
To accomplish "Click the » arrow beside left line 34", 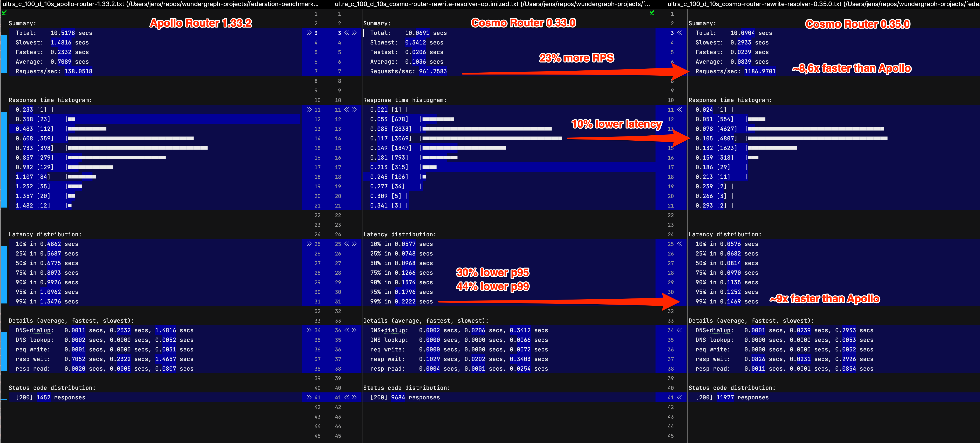I will [309, 330].
